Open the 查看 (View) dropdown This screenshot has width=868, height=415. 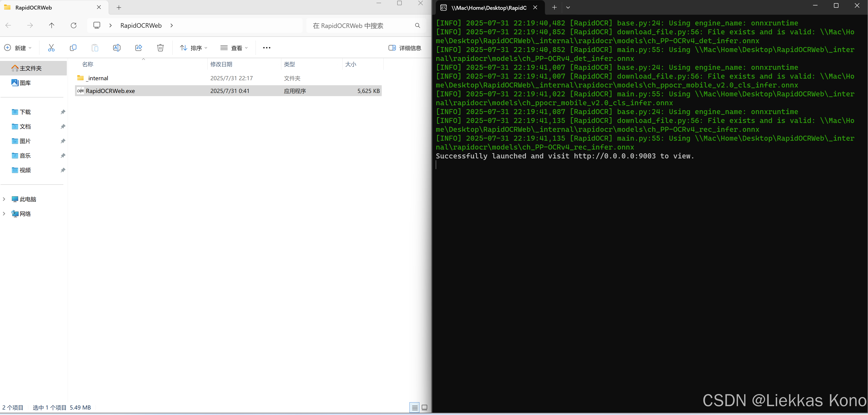tap(234, 48)
